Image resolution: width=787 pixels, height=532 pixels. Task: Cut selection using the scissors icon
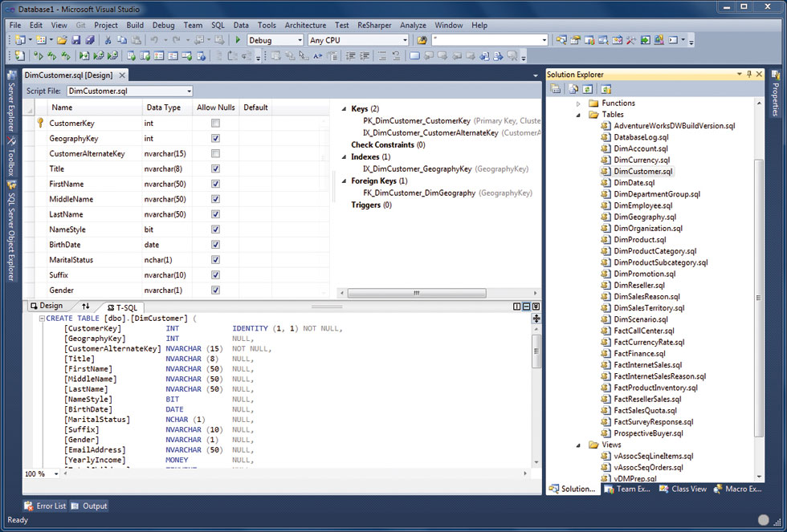click(x=108, y=40)
